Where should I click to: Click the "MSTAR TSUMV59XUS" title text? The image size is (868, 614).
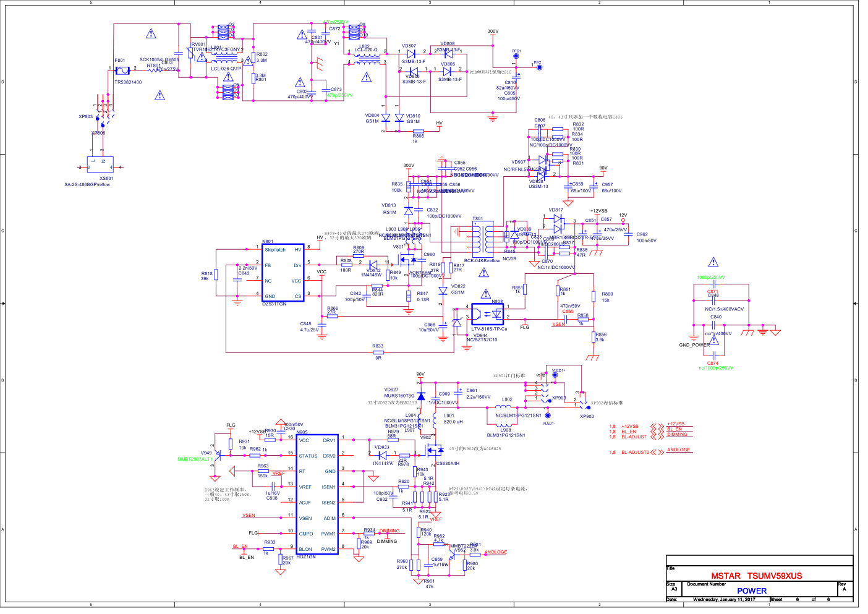click(x=756, y=576)
